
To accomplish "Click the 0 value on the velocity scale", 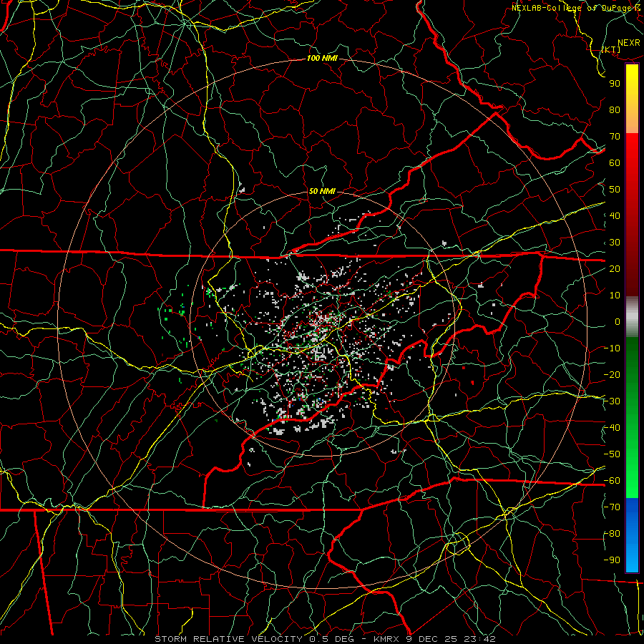I will (x=618, y=322).
